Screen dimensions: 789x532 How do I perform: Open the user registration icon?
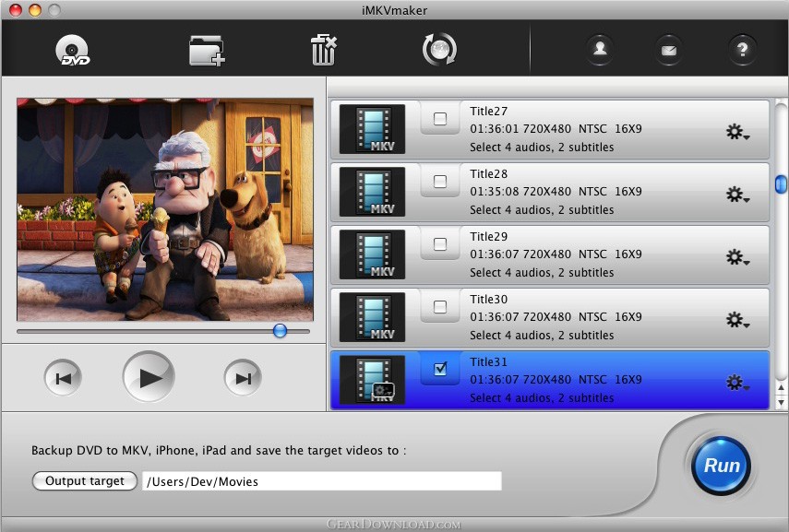tap(600, 51)
